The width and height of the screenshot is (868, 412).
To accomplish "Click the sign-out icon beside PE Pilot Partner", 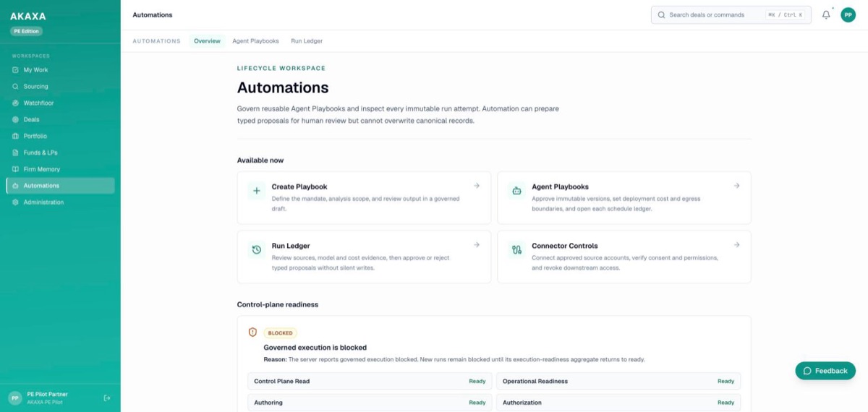I will click(x=107, y=398).
